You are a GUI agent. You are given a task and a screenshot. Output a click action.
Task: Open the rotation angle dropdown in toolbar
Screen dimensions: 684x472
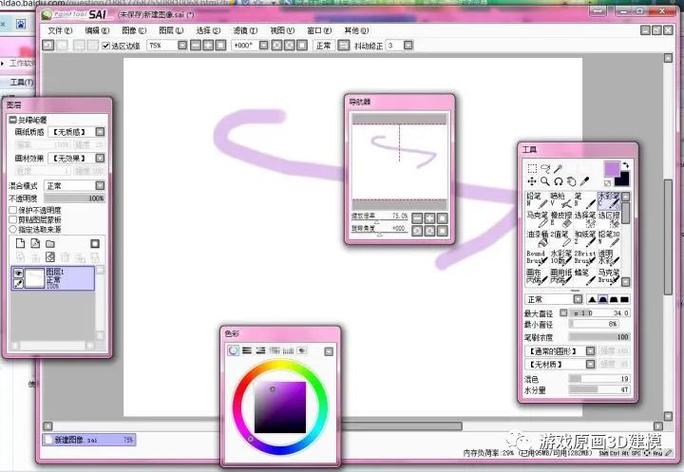[263, 45]
